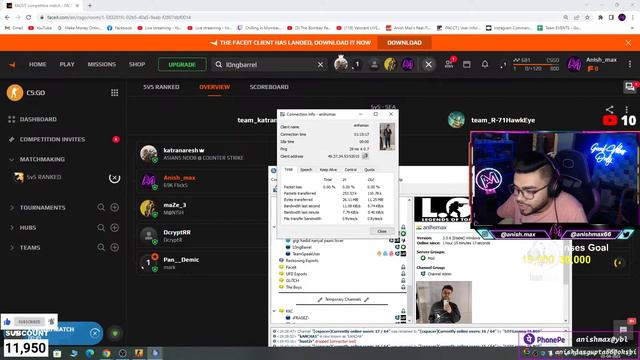Click the magnifier icon in search bar
This screenshot has width=640, height=360.
point(219,64)
